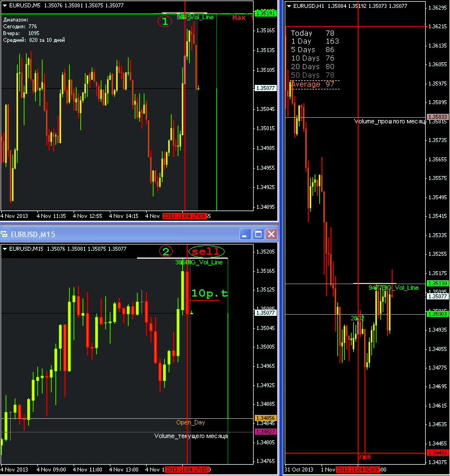This screenshot has height=476, width=450.
Task: Click the green 1.35191 price label on M5 chart
Action: pos(265,14)
